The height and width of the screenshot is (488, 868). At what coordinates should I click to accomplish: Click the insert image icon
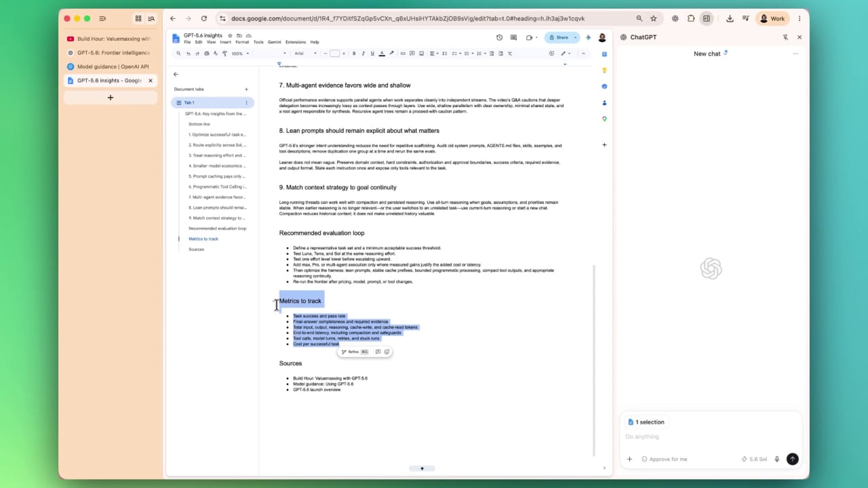[x=421, y=54]
